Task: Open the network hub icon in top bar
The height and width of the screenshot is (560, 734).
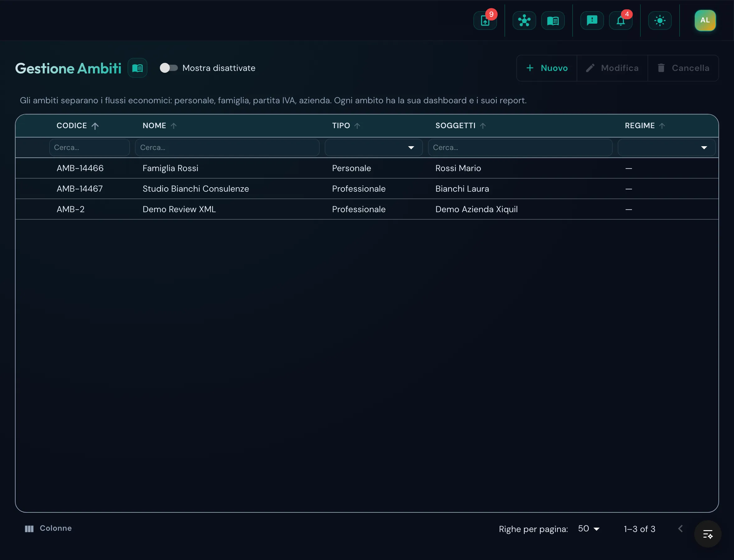Action: pos(524,21)
